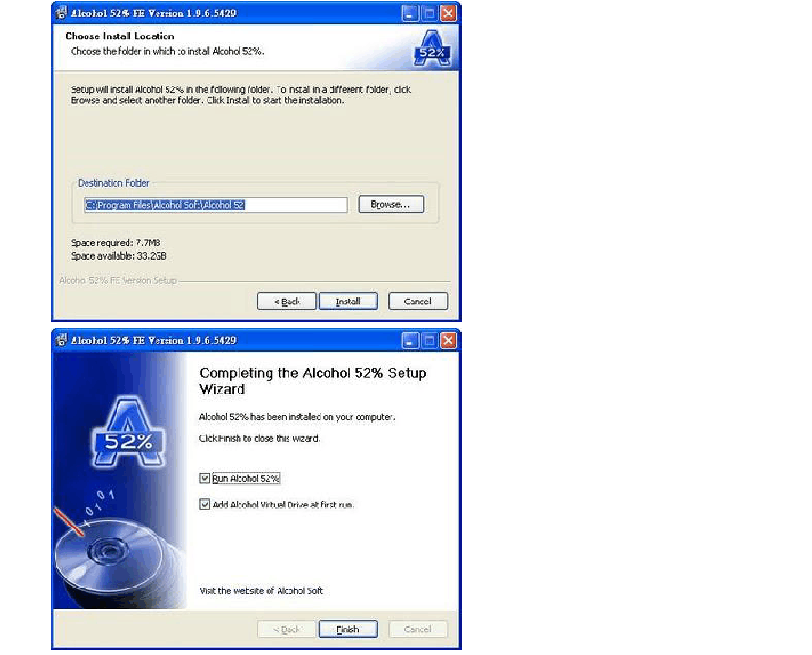Click the Alcohol 52% logo in the Install Location header
Viewport: 812px width, 655px height.
pos(431,48)
